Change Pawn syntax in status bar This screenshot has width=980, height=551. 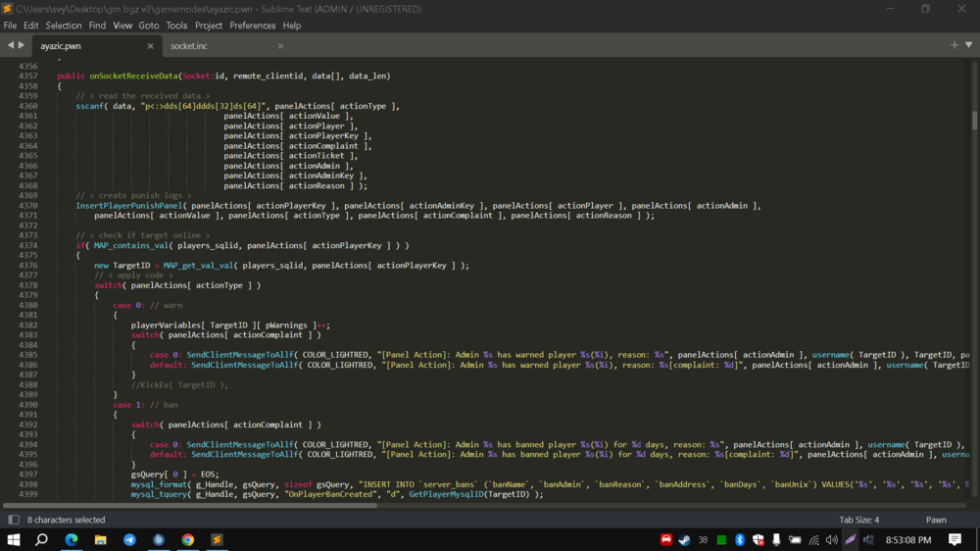[936, 520]
